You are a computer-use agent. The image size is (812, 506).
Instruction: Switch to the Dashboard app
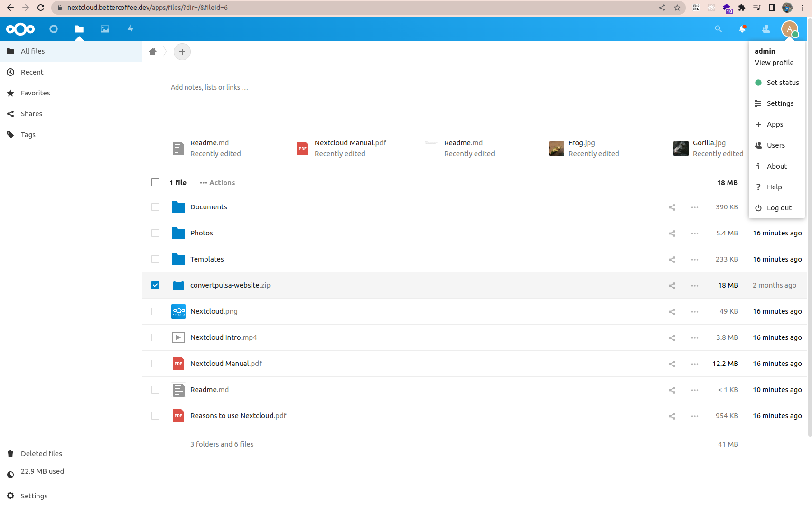pyautogui.click(x=53, y=29)
